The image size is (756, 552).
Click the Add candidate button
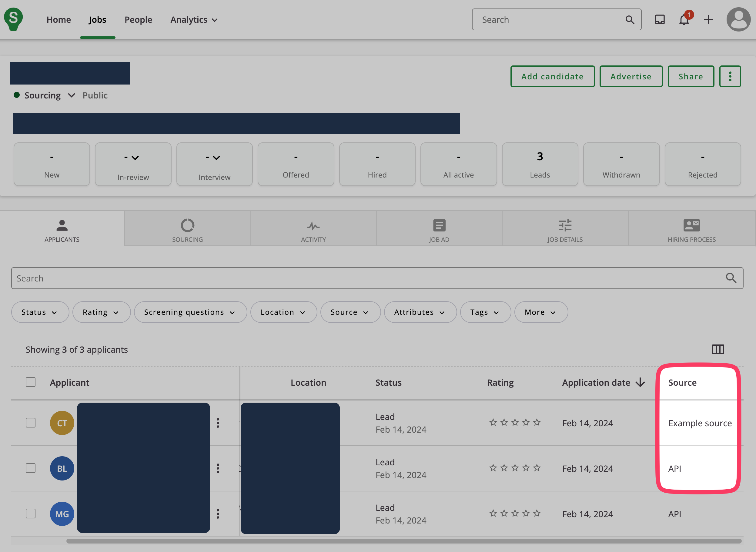(x=552, y=77)
